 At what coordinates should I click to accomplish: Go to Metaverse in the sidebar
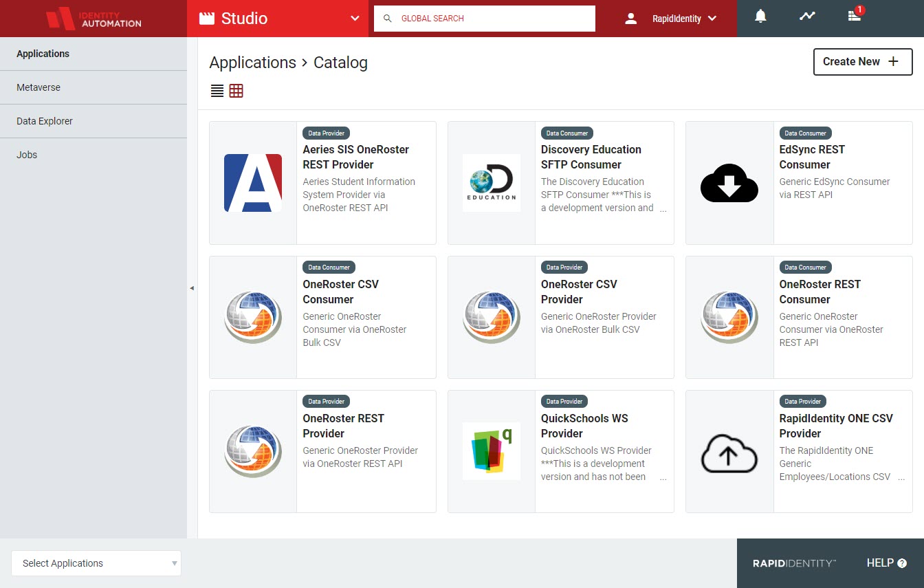(x=93, y=87)
